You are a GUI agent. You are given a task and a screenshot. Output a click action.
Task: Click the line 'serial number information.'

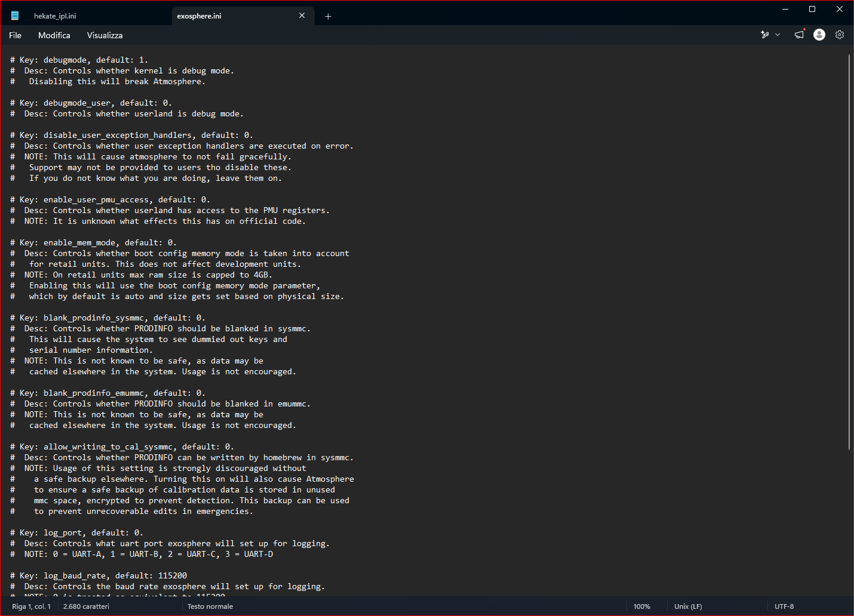tap(81, 350)
